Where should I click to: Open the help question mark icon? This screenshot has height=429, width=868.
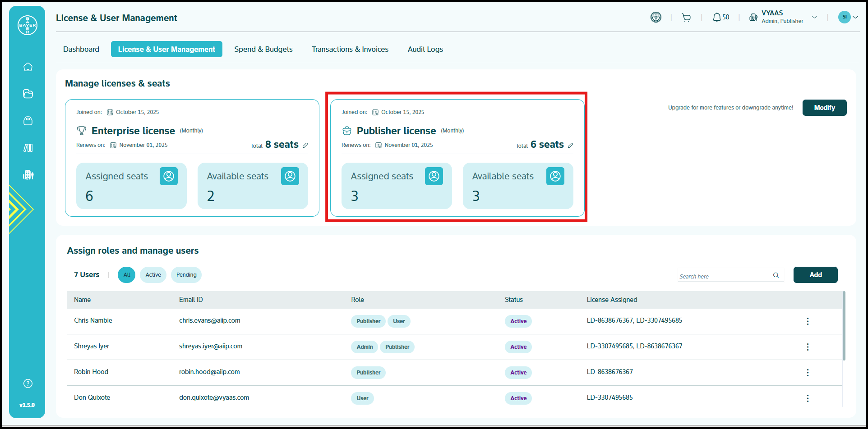point(28,383)
